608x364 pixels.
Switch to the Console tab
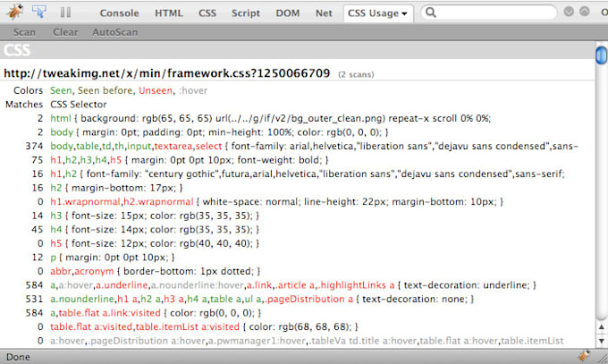coord(118,13)
